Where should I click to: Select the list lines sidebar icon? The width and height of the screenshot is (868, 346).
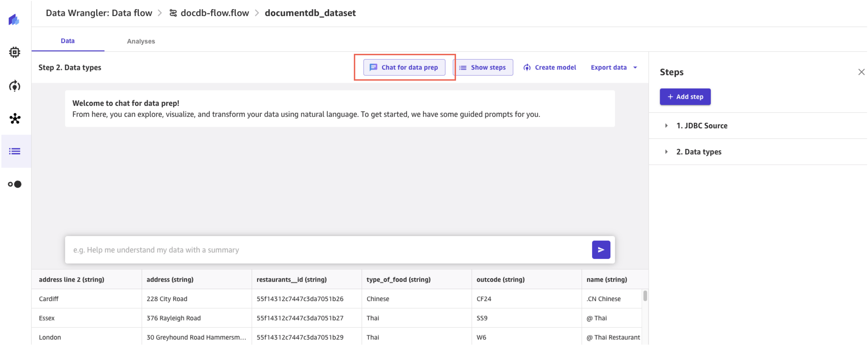[14, 151]
